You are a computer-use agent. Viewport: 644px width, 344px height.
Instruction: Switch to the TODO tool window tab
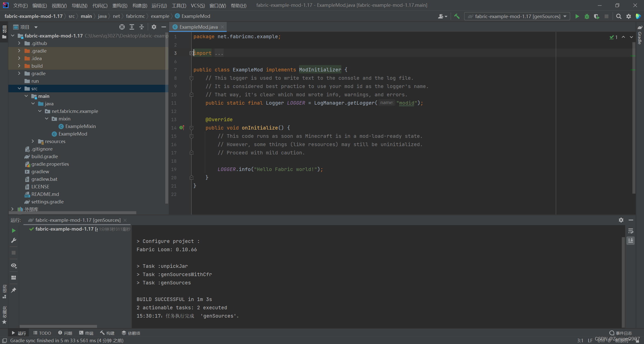[x=42, y=333]
